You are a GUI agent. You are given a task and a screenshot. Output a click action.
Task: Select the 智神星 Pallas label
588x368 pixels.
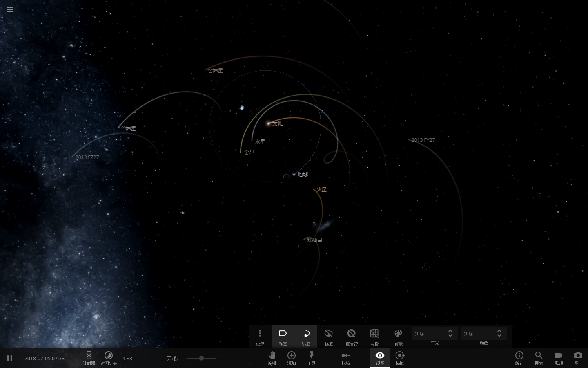pos(216,71)
